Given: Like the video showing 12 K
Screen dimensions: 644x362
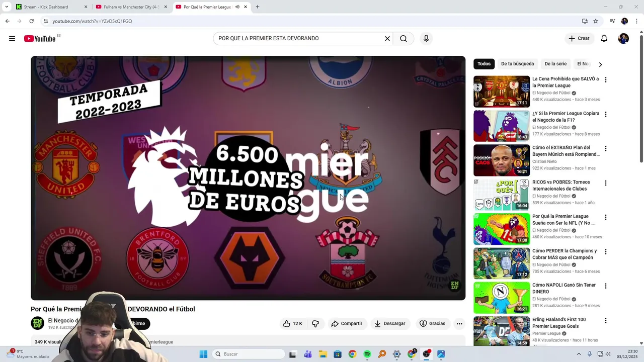Looking at the screenshot, I should [292, 324].
